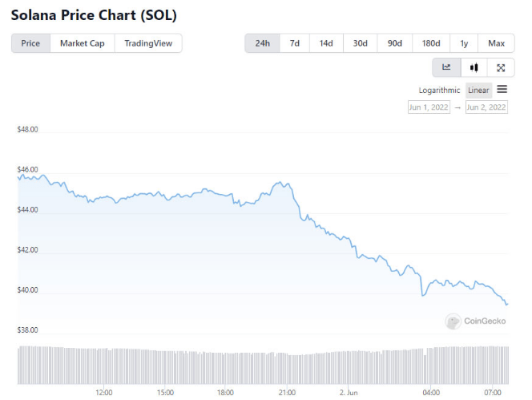
Task: Select the Price tab
Action: click(x=31, y=43)
